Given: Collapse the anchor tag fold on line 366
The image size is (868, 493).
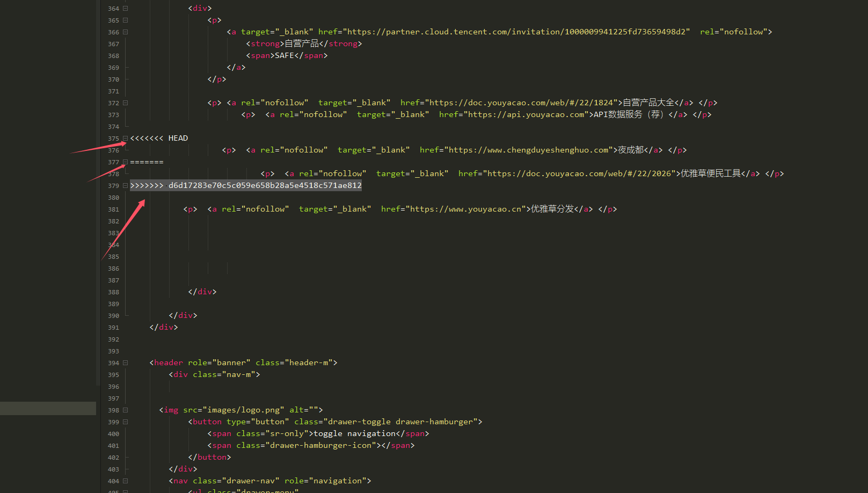Looking at the screenshot, I should point(125,32).
